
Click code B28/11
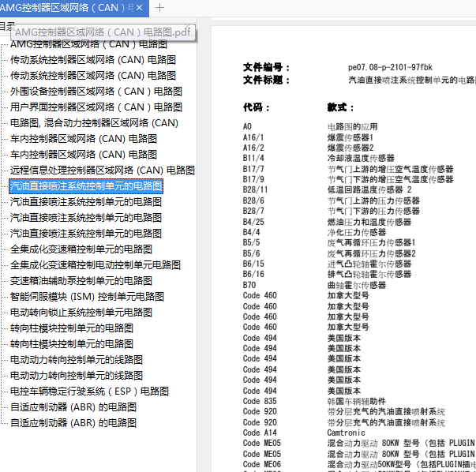tap(255, 189)
